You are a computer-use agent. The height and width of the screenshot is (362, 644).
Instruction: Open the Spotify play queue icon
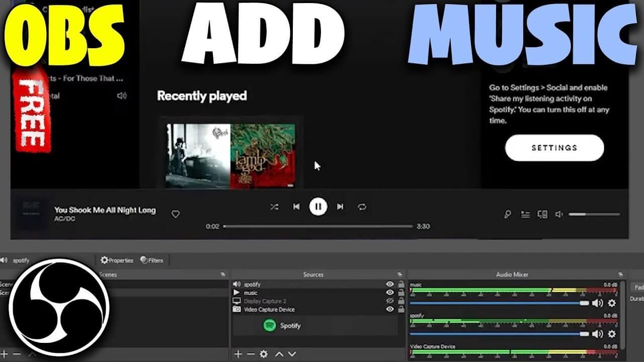click(x=525, y=215)
